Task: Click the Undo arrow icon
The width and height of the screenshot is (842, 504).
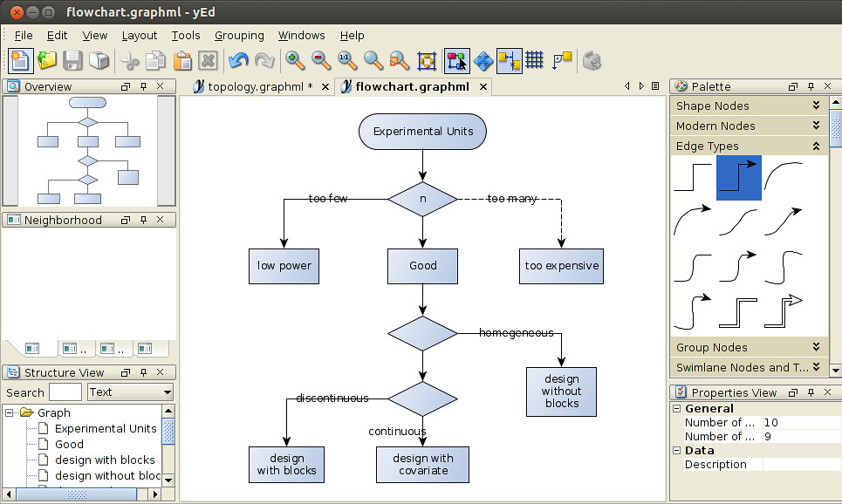Action: [238, 61]
